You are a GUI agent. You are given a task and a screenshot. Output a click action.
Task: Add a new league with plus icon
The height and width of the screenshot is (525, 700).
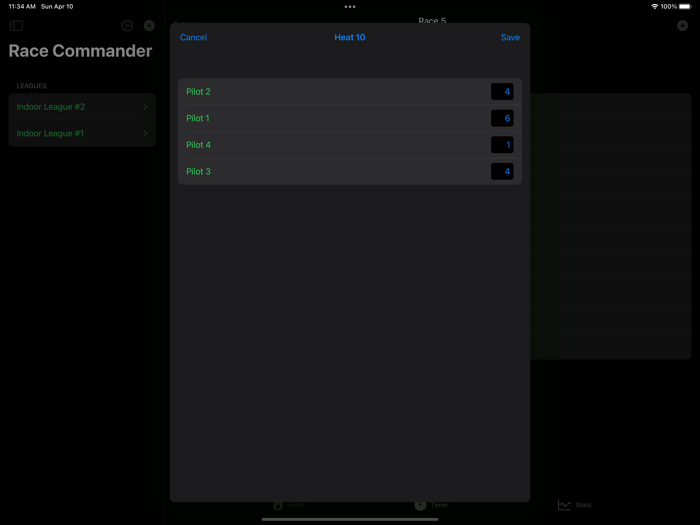[149, 25]
